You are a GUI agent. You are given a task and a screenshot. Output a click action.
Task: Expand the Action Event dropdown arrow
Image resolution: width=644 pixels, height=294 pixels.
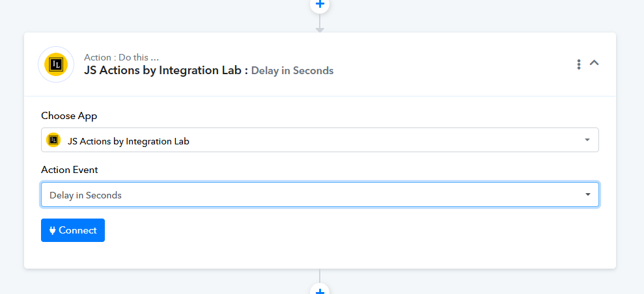587,194
